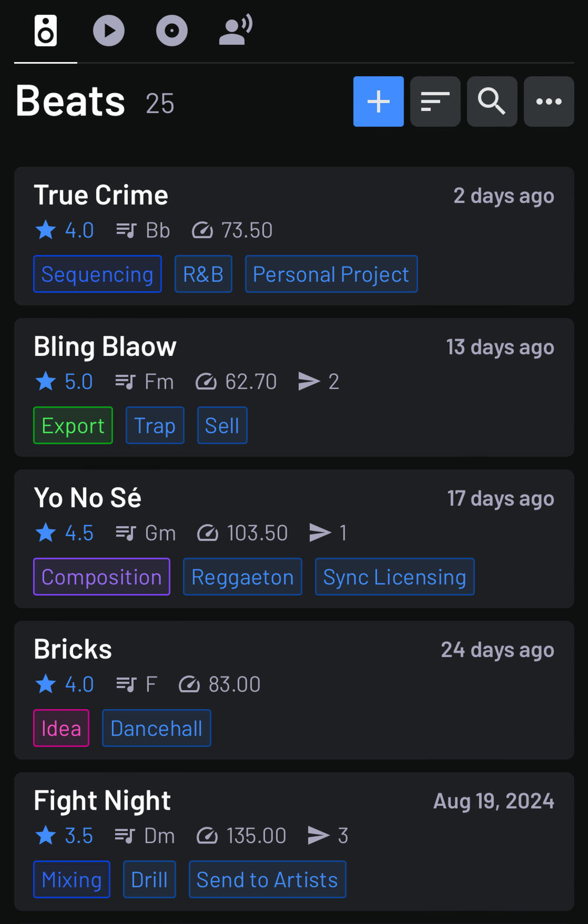Select the green Export tag
The width and height of the screenshot is (588, 924).
[x=73, y=426]
